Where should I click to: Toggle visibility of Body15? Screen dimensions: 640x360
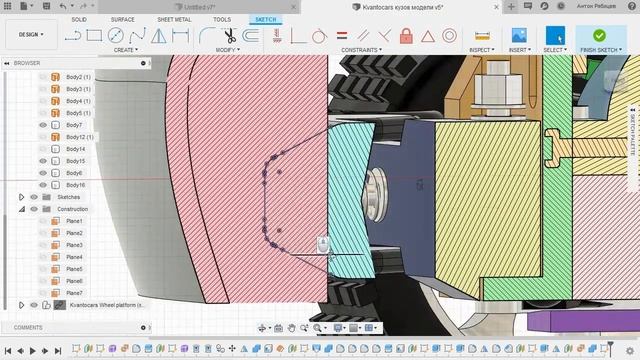point(43,161)
